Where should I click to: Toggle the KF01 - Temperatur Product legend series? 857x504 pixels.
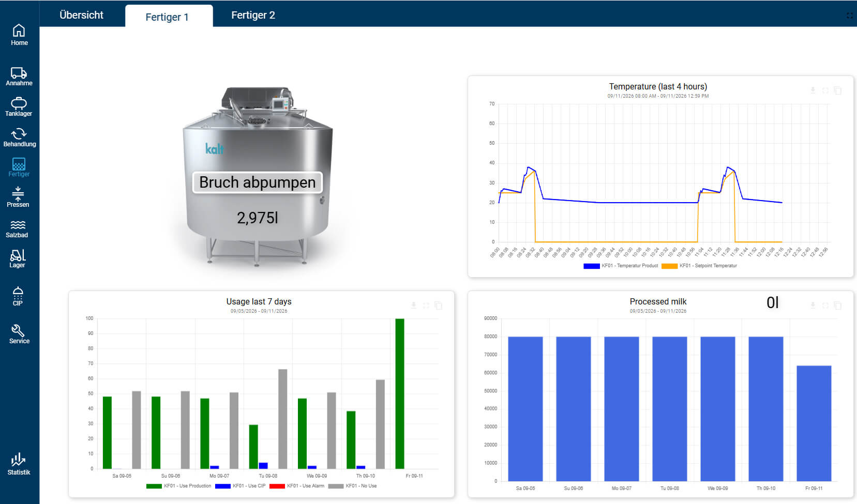621,266
